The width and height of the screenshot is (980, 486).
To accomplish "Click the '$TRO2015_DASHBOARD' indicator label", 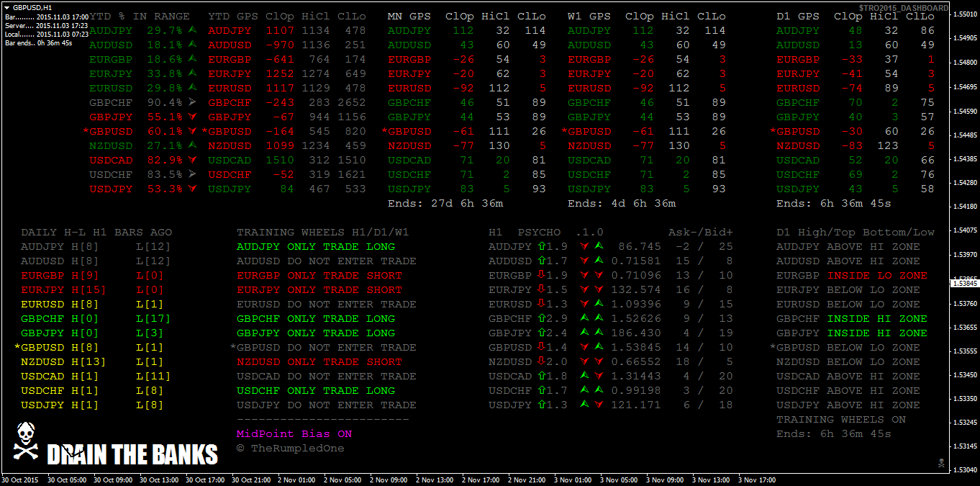I will point(903,7).
